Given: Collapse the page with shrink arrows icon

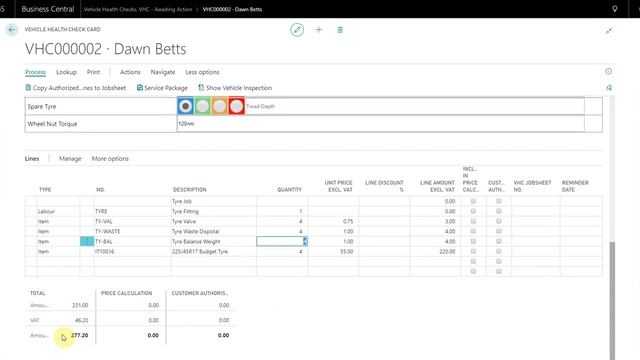Looking at the screenshot, I should pos(609,31).
